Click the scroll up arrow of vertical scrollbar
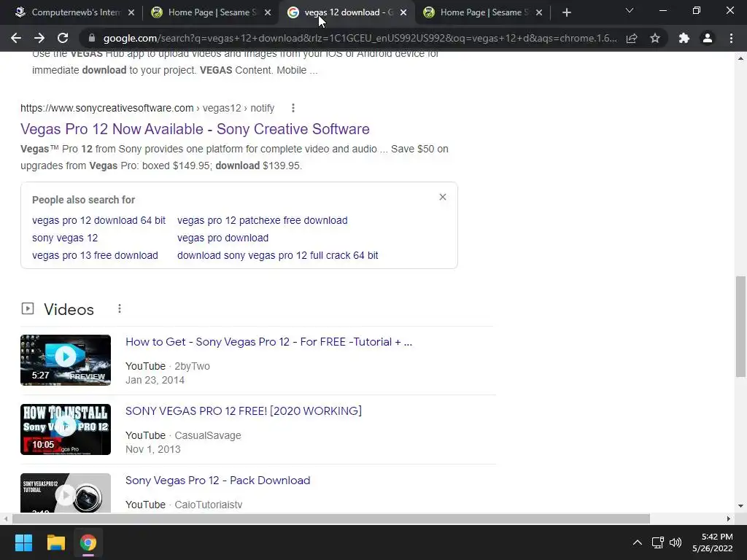 (741, 58)
